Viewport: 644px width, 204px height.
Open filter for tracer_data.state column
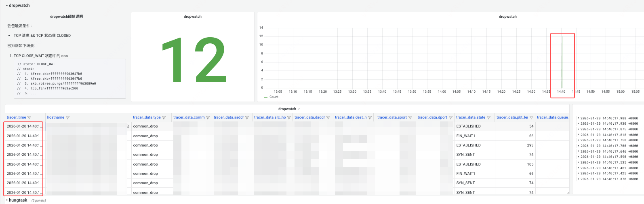(488, 118)
